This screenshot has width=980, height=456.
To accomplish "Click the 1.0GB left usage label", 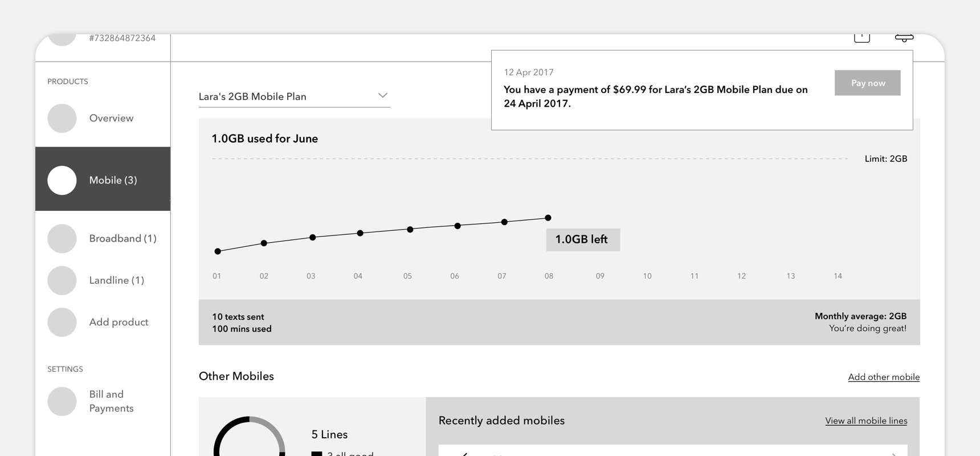I will 582,240.
